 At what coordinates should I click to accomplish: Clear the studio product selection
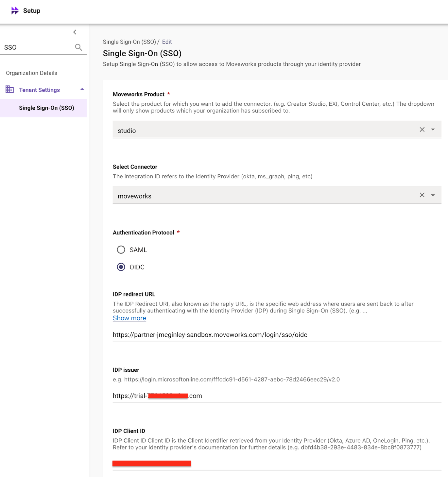pos(422,130)
